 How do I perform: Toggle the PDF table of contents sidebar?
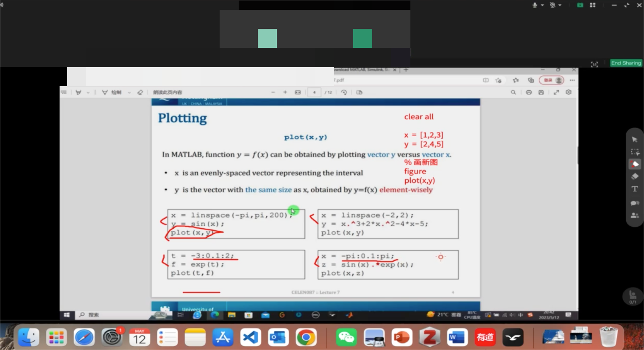pos(64,92)
